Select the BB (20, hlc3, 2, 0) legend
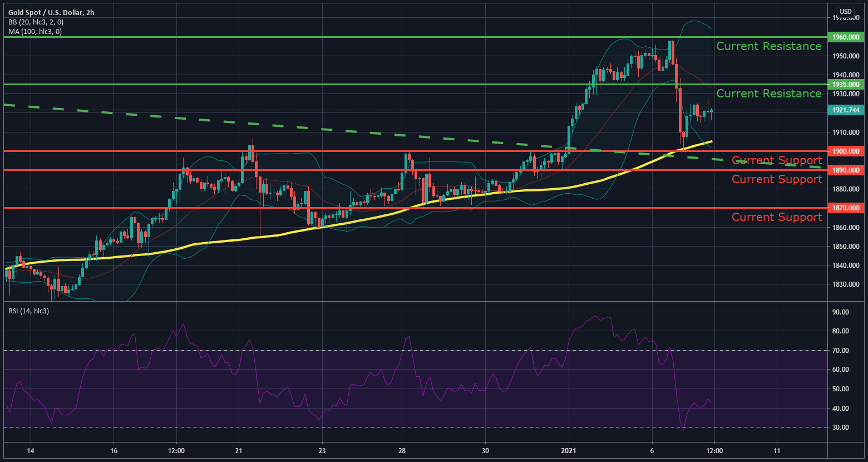868x462 pixels. [x=36, y=22]
